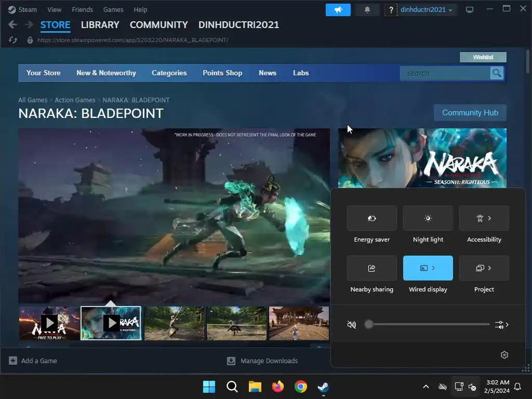Viewport: 532px width, 399px height.
Task: Open the New & Noteworthy dropdown
Action: (106, 73)
